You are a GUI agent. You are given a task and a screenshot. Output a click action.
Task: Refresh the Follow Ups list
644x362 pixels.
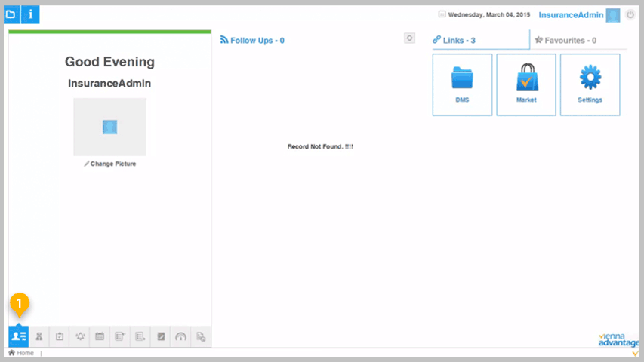click(x=409, y=38)
